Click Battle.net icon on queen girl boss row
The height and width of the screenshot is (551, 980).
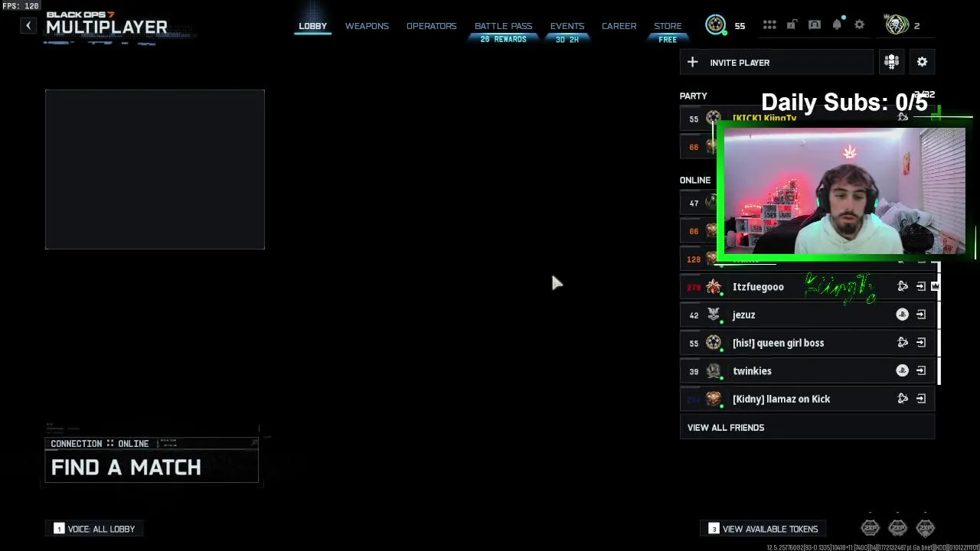click(903, 343)
